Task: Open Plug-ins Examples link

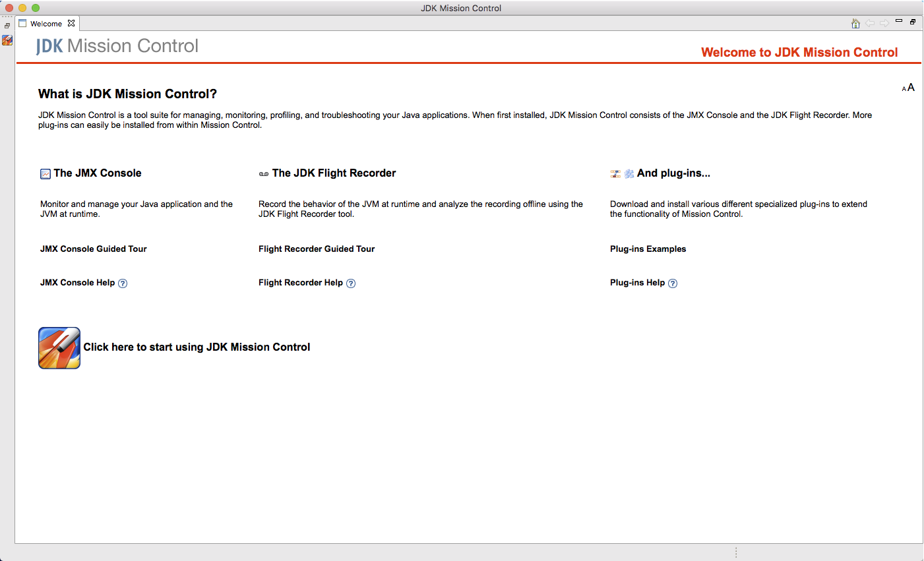Action: [x=648, y=249]
